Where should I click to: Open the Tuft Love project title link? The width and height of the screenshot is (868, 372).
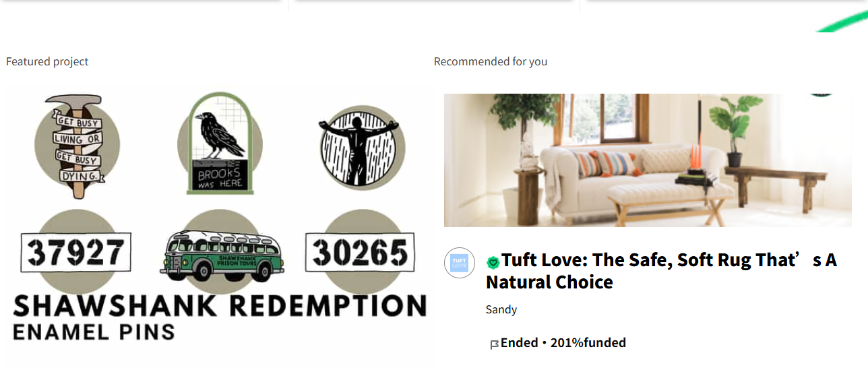(661, 271)
